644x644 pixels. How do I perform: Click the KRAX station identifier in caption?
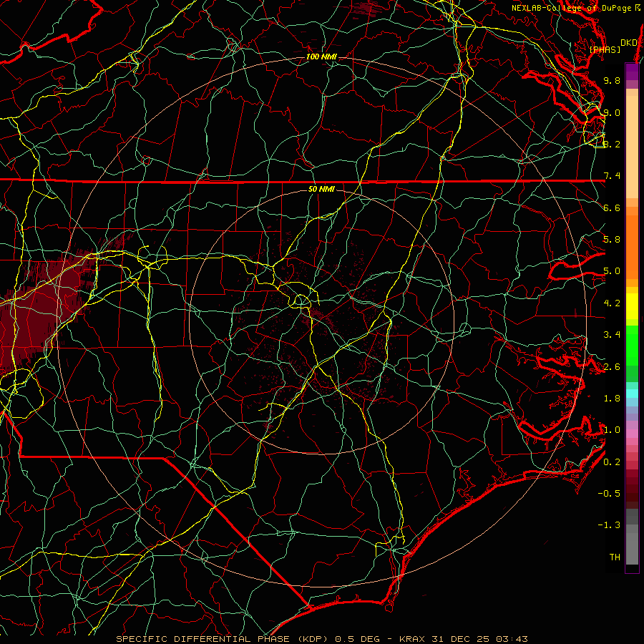pyautogui.click(x=413, y=639)
